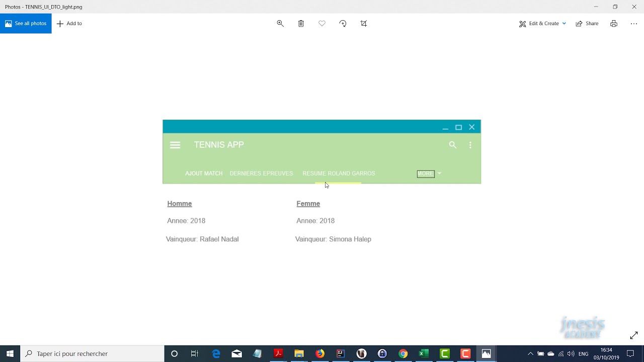The width and height of the screenshot is (644, 362).
Task: Open Excel from taskbar
Action: [424, 354]
